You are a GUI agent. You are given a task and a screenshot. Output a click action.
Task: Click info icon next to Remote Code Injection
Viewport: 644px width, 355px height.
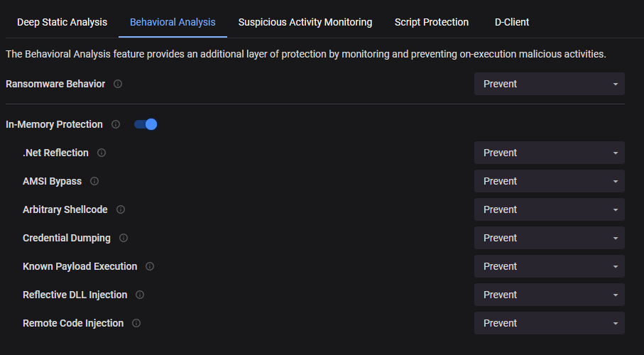pyautogui.click(x=136, y=323)
